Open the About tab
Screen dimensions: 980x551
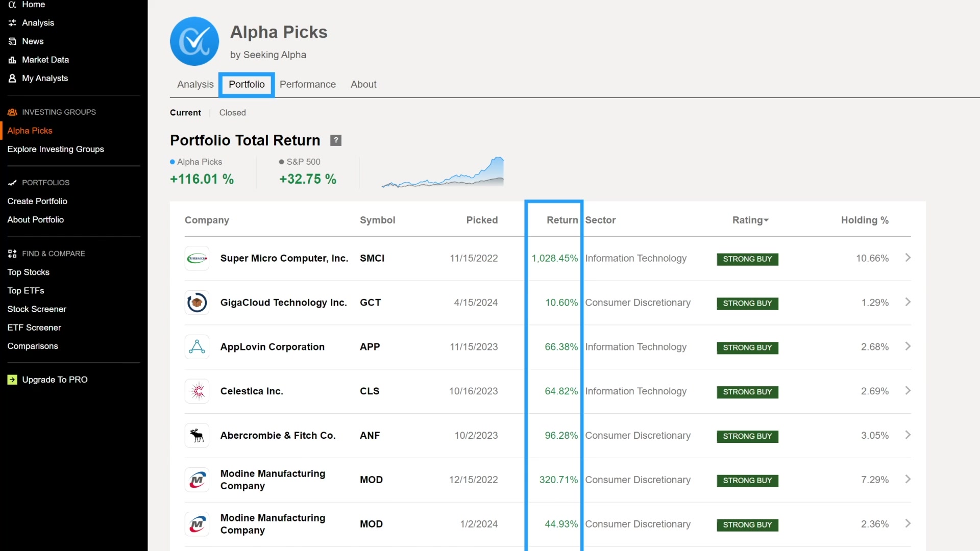point(363,85)
